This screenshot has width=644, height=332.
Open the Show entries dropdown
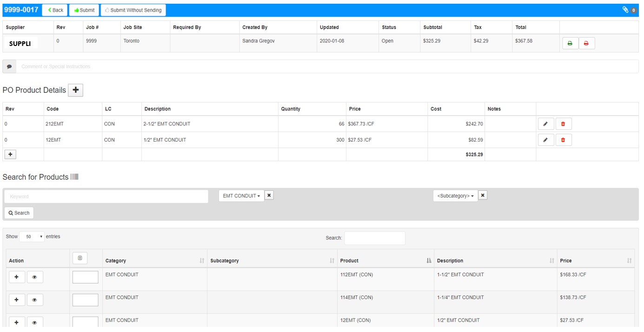click(x=32, y=236)
